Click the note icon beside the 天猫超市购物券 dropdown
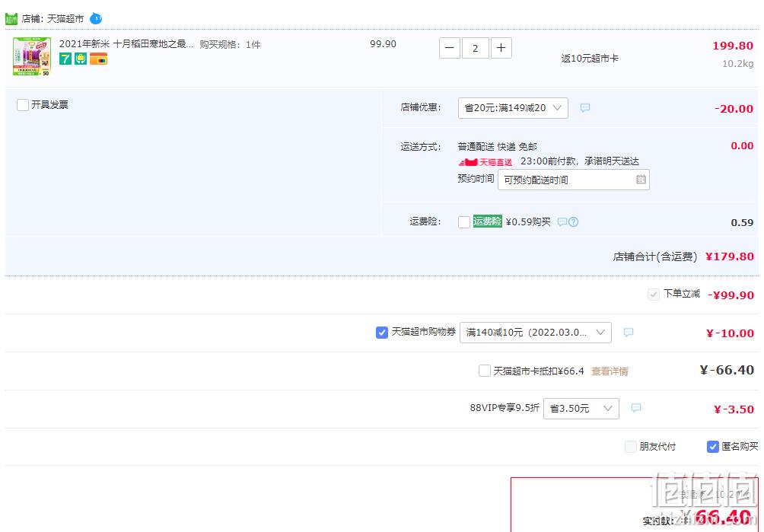764x532 pixels. pos(629,333)
